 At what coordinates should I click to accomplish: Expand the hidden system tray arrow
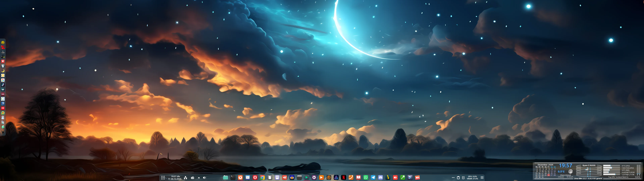pyautogui.click(x=199, y=178)
